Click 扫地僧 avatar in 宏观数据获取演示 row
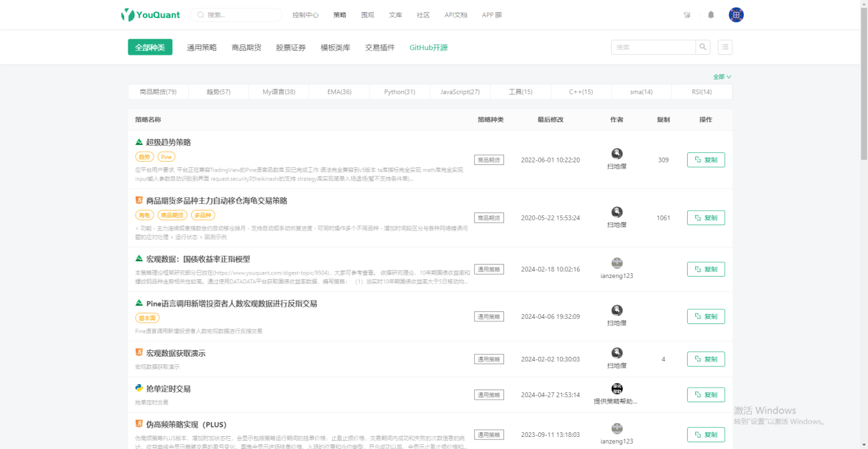 coord(617,353)
